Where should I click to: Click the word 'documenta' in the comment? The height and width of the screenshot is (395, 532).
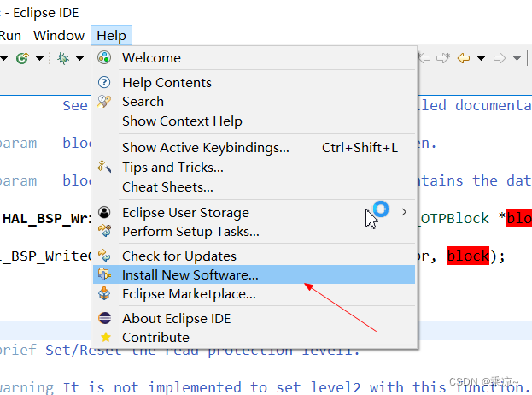pos(494,105)
